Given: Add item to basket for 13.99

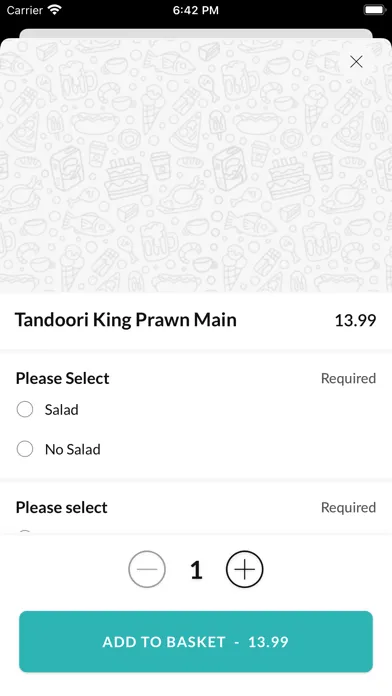Looking at the screenshot, I should [196, 641].
